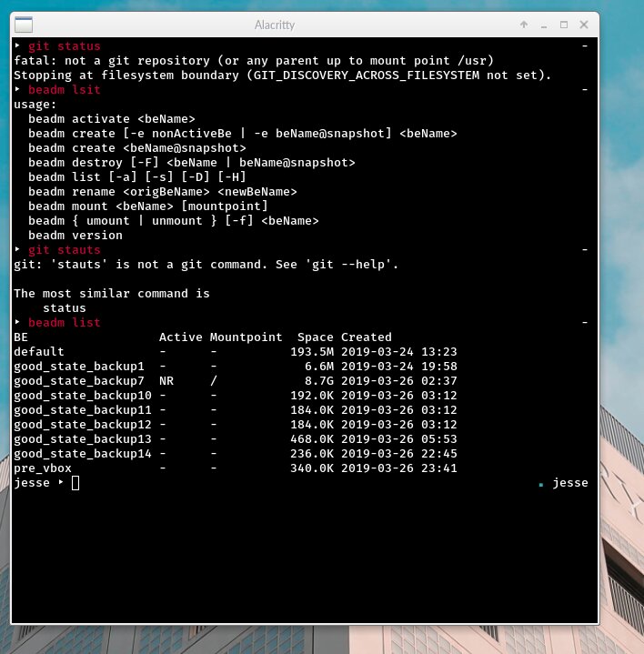Click the 'beadm destroy [-F]' usage line
Image resolution: width=644 pixels, height=654 pixels.
(x=191, y=162)
